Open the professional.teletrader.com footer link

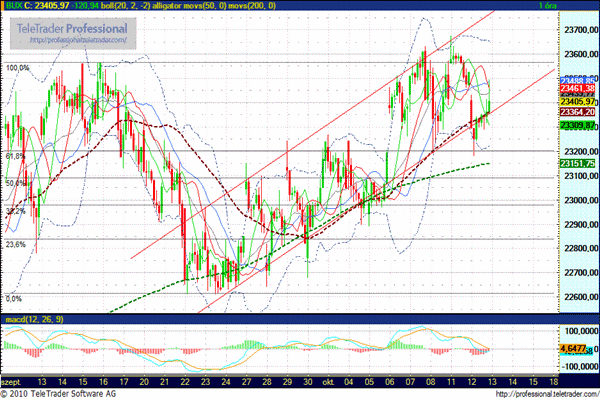tap(548, 394)
